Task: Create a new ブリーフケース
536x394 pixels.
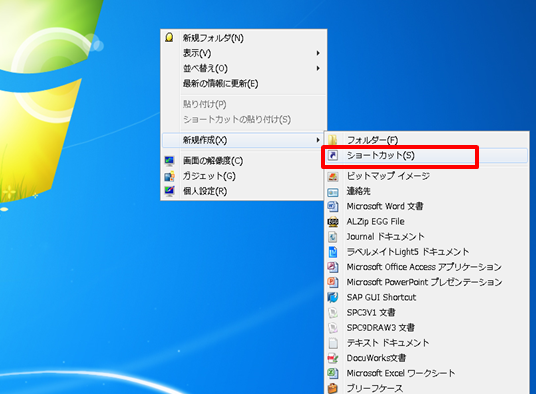Action: (x=426, y=388)
